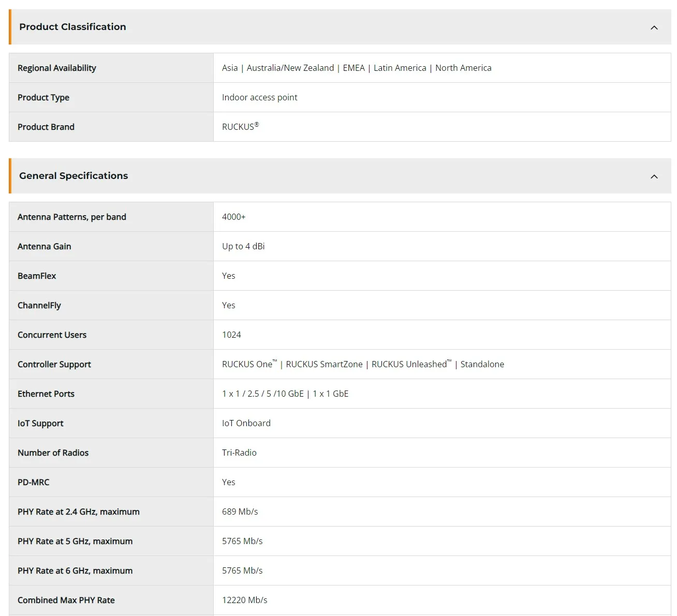The width and height of the screenshot is (677, 616).
Task: Select the PD-MRC label
Action: (x=34, y=482)
